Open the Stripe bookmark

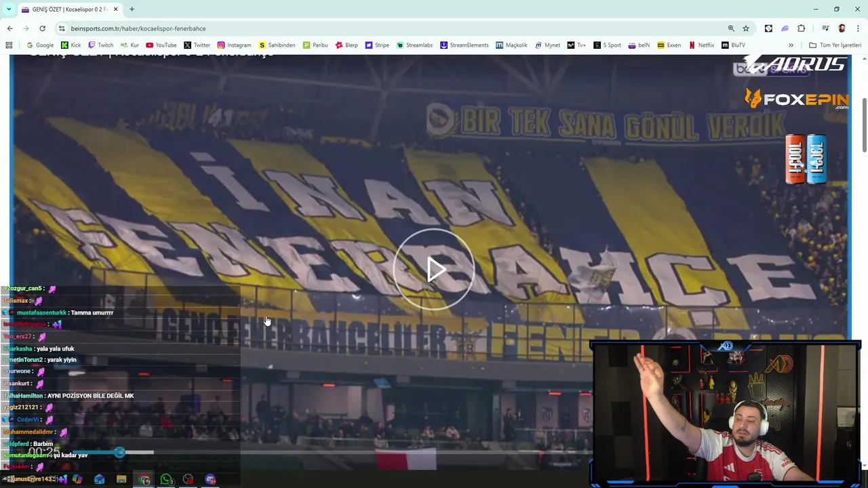[377, 45]
